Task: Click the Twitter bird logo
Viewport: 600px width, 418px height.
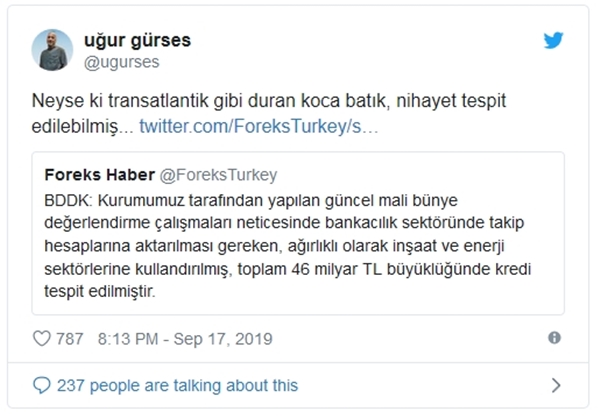Action: click(553, 41)
